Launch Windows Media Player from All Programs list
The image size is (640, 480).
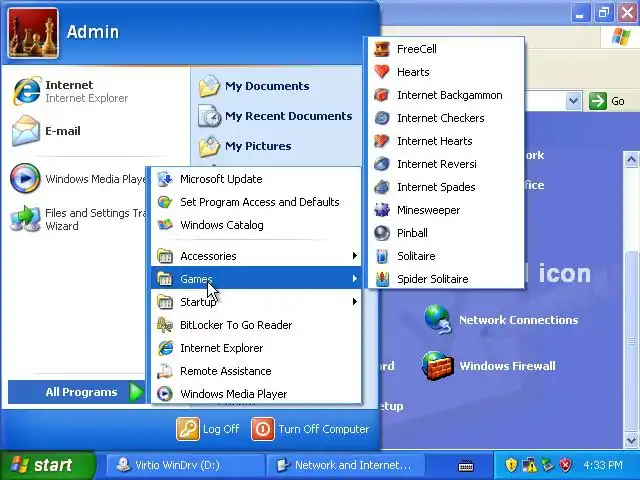(256, 394)
